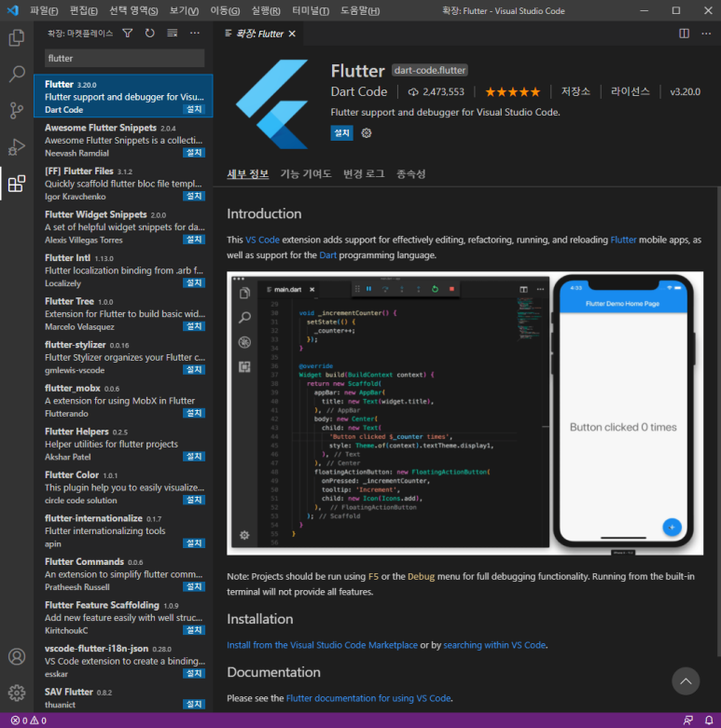Open the 라이선스 license link

[x=630, y=91]
